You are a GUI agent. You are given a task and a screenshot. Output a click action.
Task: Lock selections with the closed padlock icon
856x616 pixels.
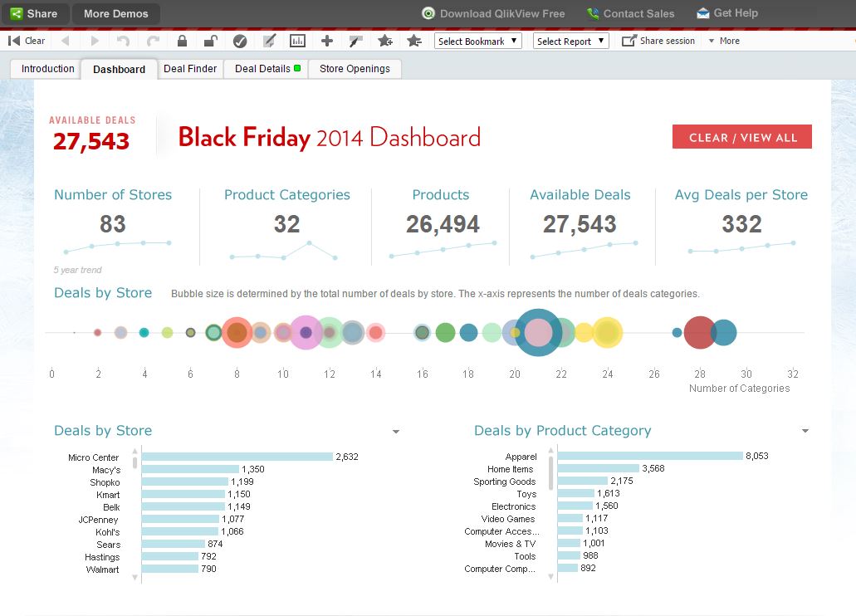point(183,41)
